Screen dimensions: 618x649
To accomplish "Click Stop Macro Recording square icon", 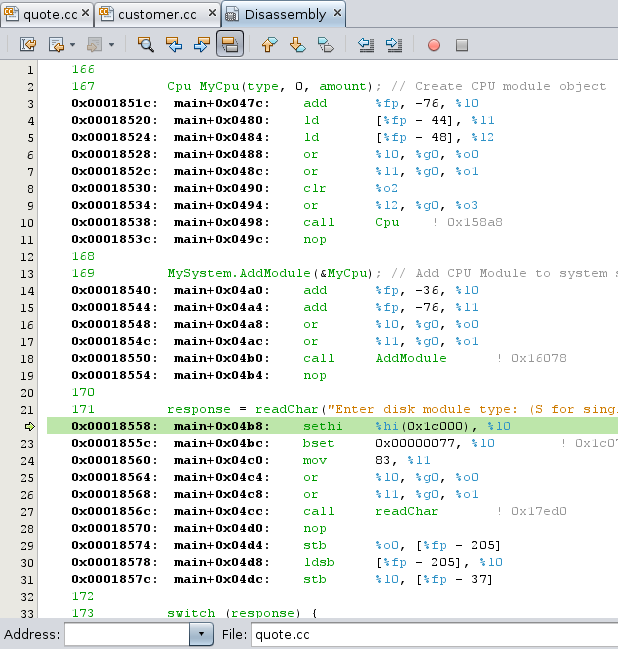I will coord(462,45).
